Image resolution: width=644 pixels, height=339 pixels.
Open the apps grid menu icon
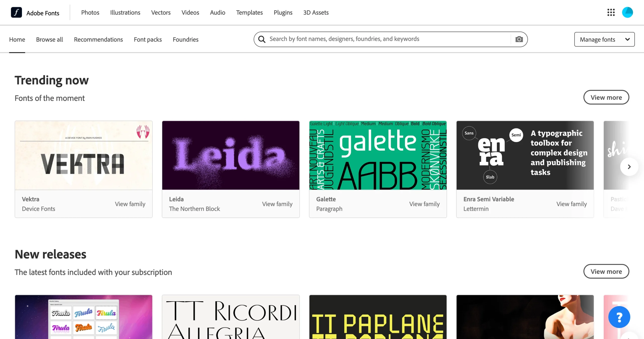(611, 12)
